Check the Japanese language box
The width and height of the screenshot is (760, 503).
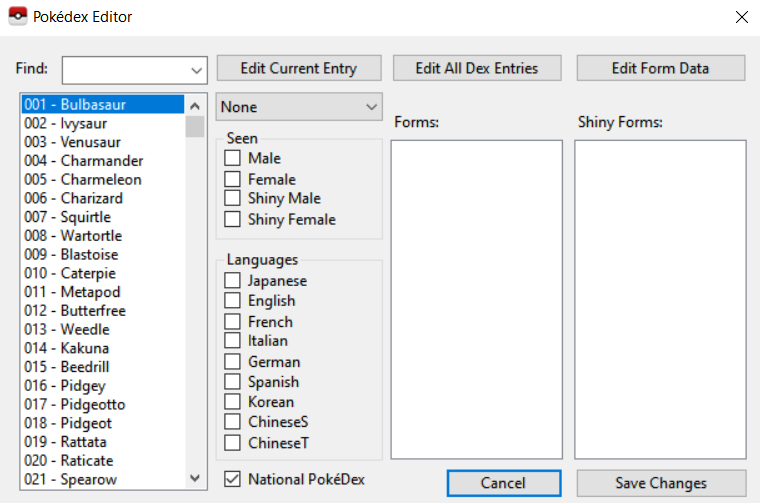pos(232,280)
